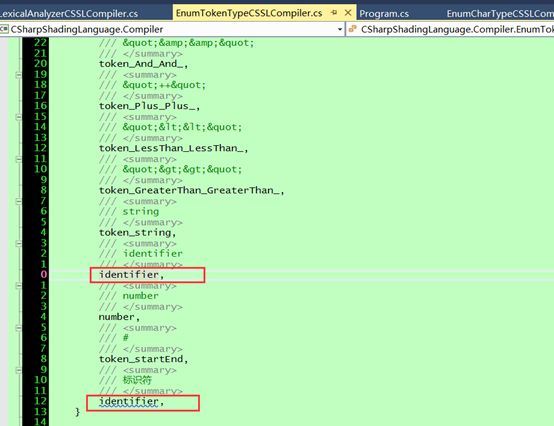Click the comment &quot;++&quot;
The height and width of the screenshot is (426, 554).
point(164,85)
